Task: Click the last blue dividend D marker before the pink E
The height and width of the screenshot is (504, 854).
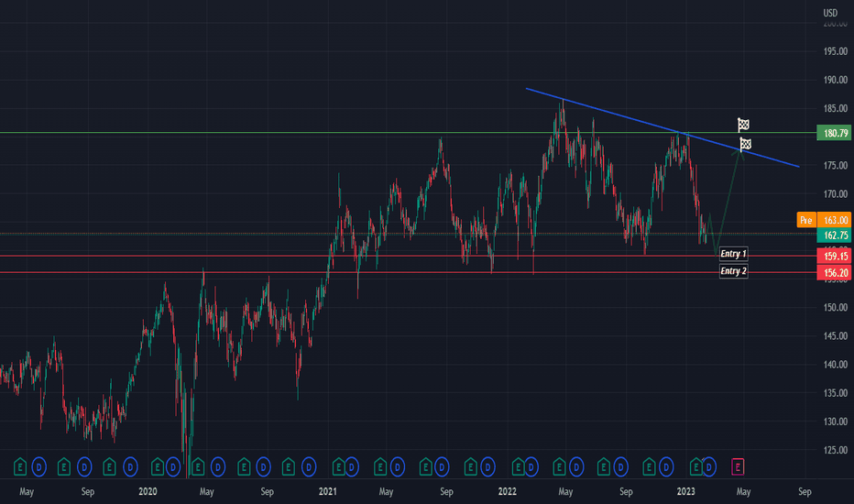Action: pyautogui.click(x=708, y=467)
